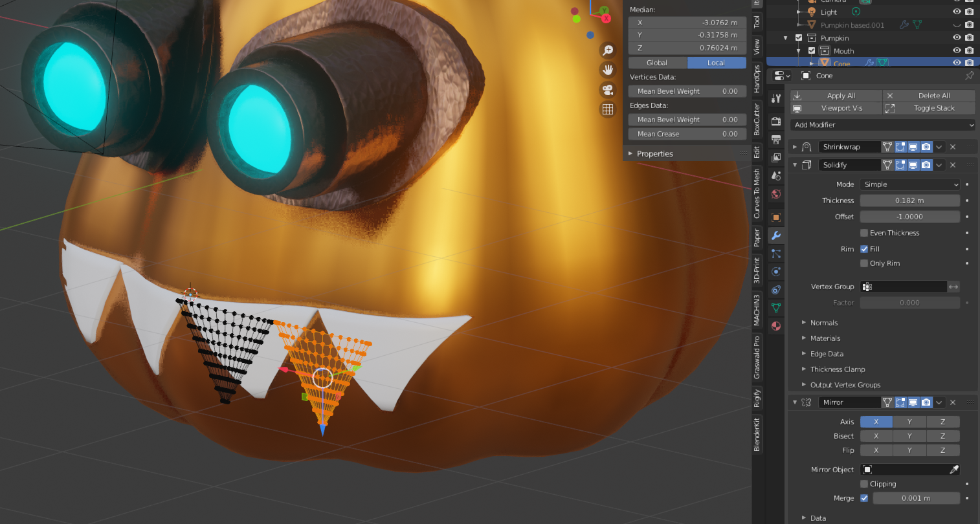Image resolution: width=980 pixels, height=524 pixels.
Task: Expand the Shrinkwrap modifier panel
Action: click(795, 147)
